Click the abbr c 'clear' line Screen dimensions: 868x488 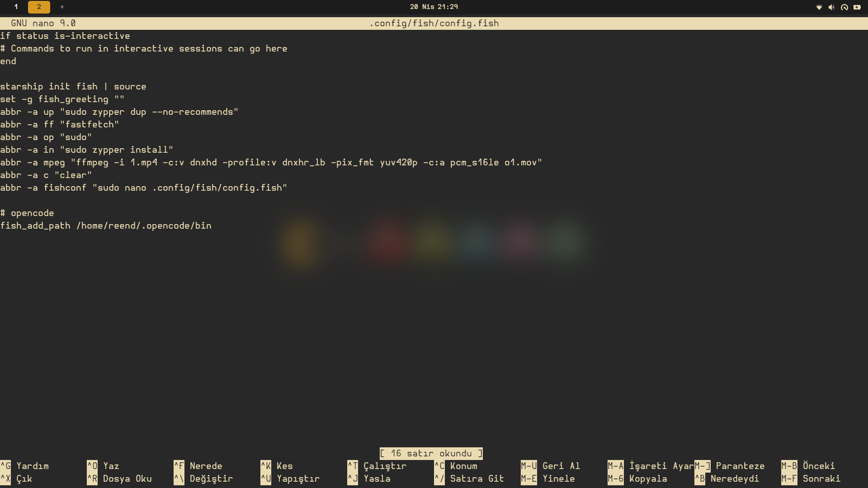click(x=46, y=175)
